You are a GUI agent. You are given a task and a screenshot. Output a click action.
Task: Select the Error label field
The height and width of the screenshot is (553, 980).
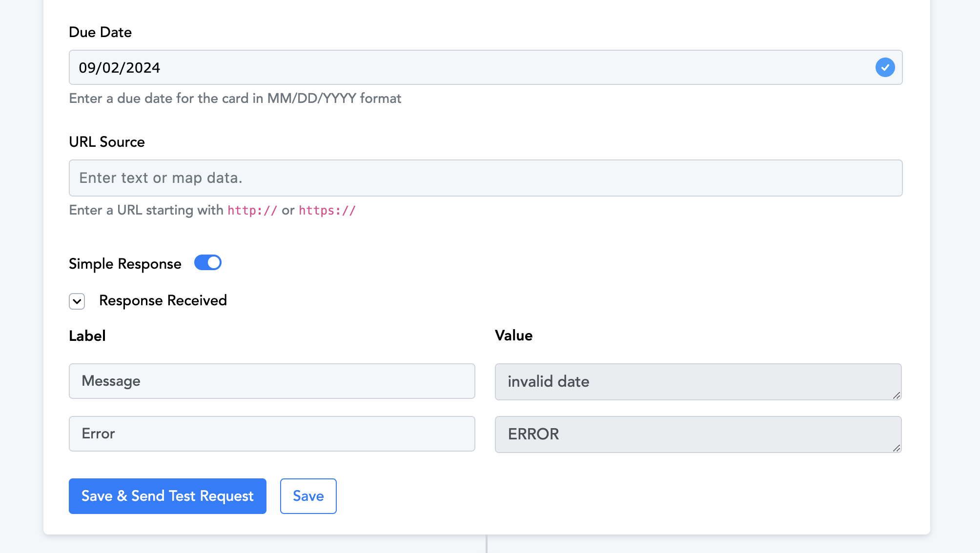272,434
